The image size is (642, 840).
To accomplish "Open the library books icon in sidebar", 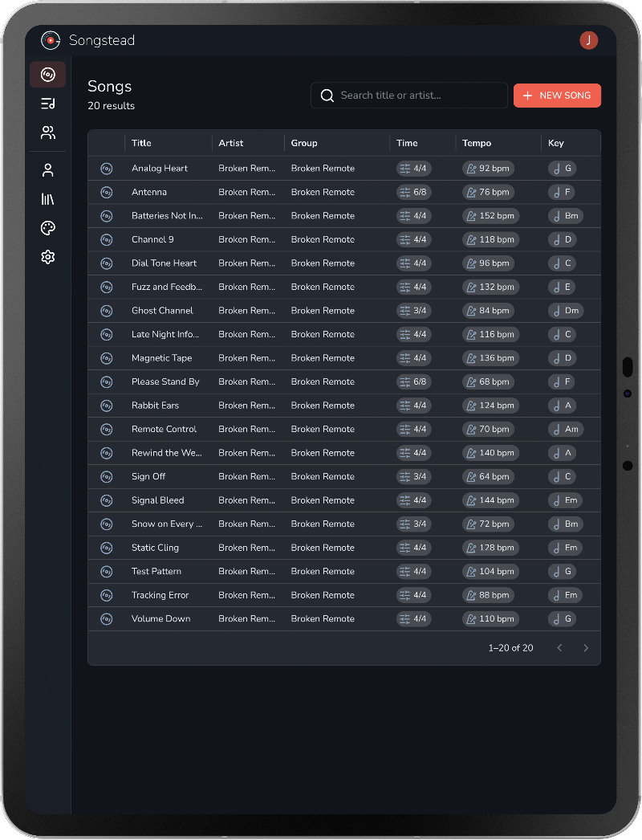I will 47,199.
